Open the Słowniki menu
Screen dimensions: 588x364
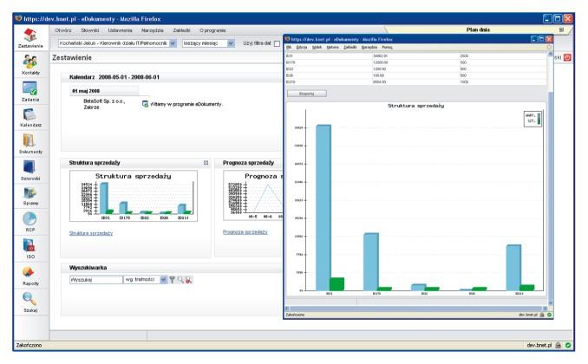click(x=90, y=30)
